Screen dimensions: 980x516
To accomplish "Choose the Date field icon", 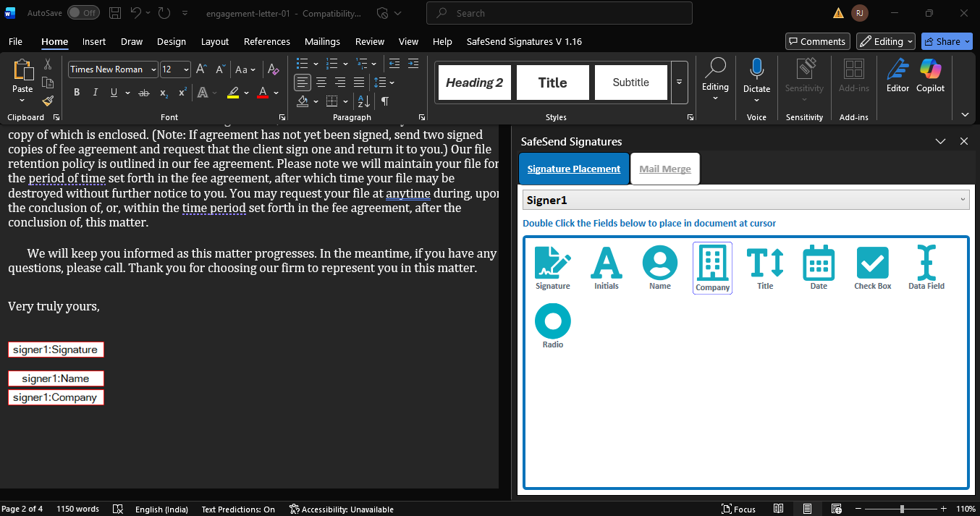I will click(x=819, y=263).
